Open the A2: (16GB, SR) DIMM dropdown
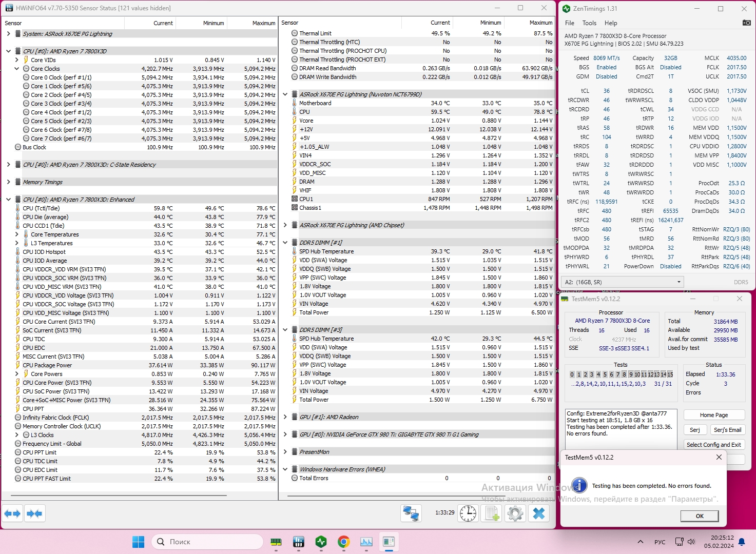The width and height of the screenshot is (756, 554). coord(623,282)
